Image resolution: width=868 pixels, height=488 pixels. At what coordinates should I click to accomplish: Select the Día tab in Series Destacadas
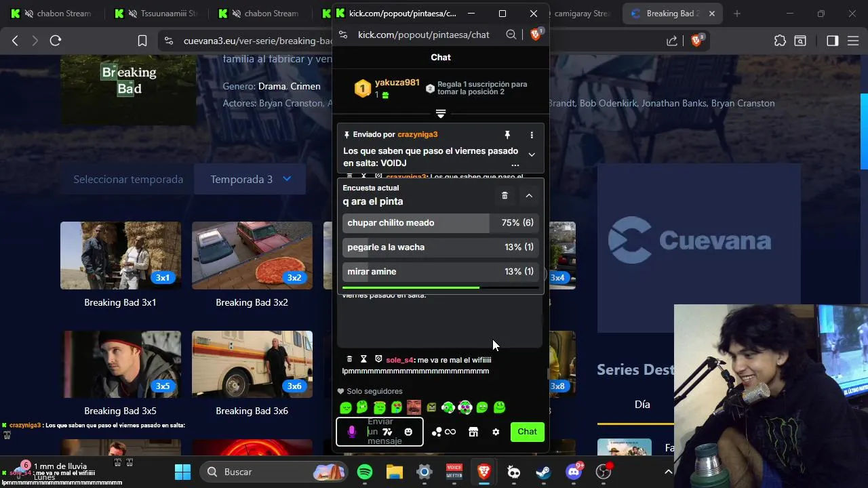[x=642, y=405]
